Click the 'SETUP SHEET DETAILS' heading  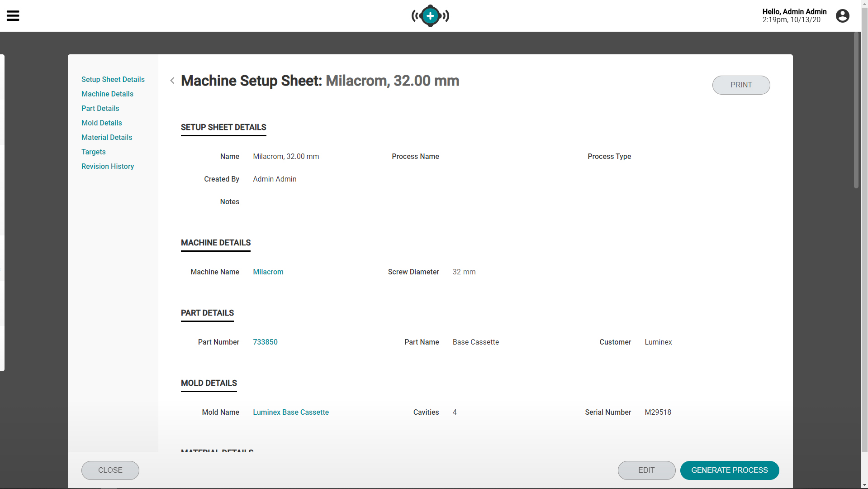[x=223, y=127]
